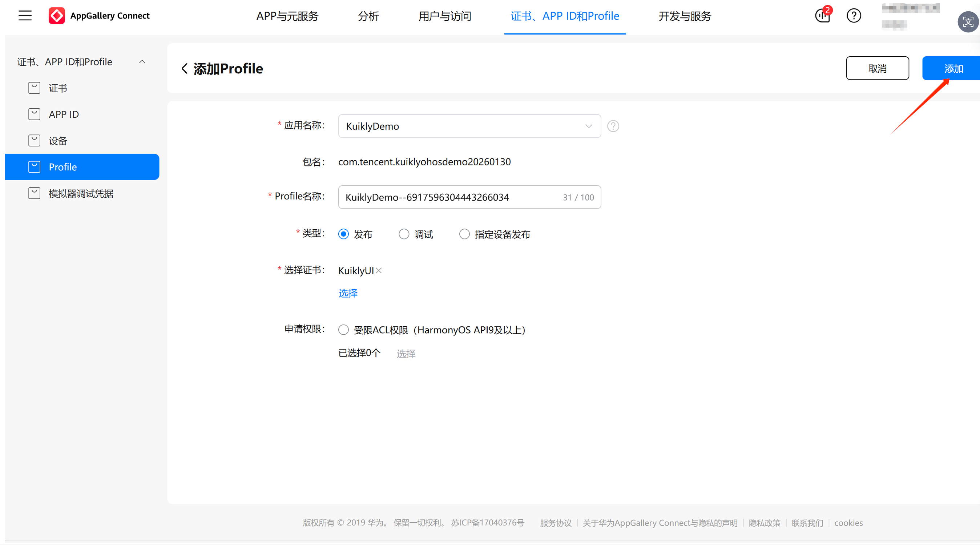Click the help icon beside 应用名称 field
Viewport: 980px width, 548px height.
[613, 126]
